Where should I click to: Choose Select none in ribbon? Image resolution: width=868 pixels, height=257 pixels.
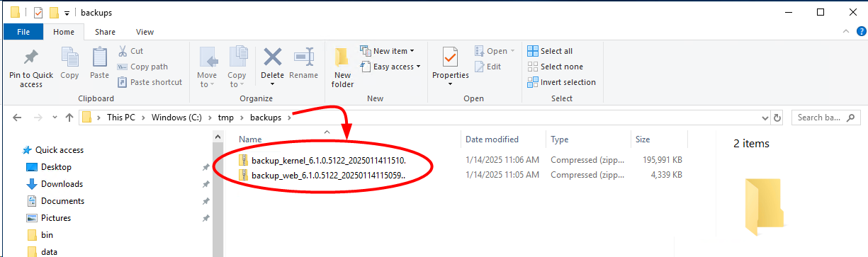(555, 67)
